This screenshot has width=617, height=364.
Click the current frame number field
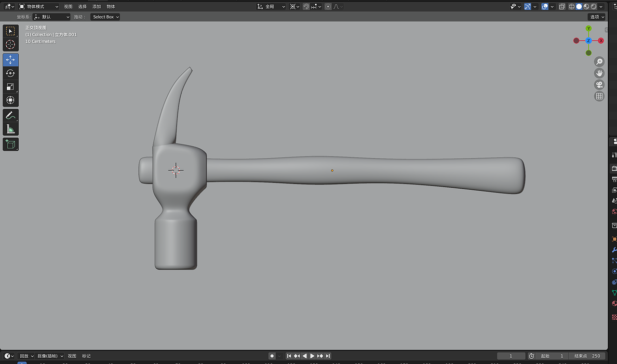[x=511, y=356]
